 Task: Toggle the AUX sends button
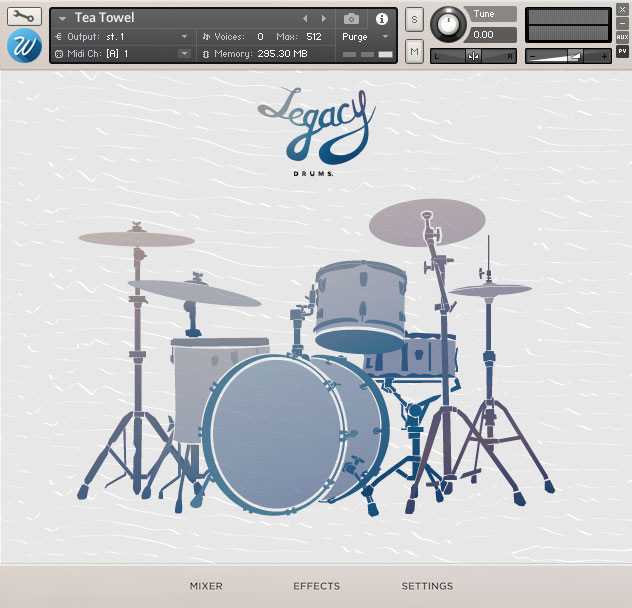[622, 37]
